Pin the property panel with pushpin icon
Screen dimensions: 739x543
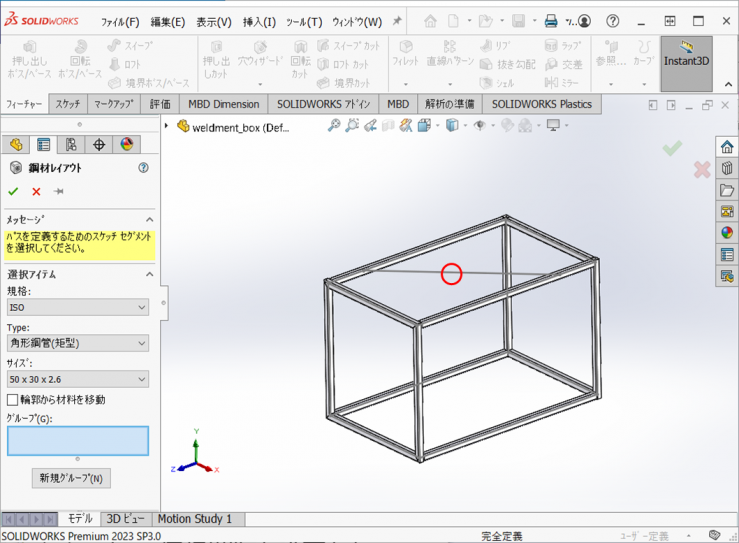tap(59, 191)
